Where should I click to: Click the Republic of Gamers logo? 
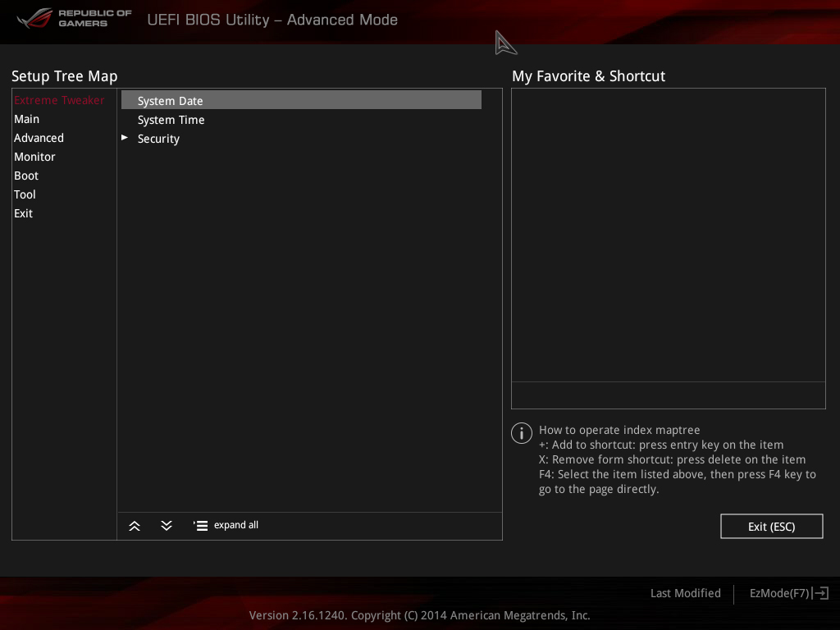(75, 18)
